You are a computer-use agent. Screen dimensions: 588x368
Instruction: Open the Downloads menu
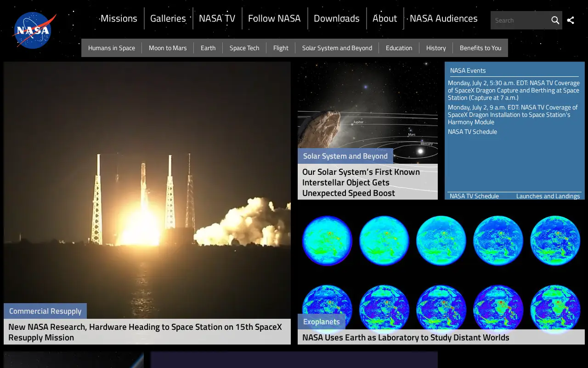[x=337, y=18]
